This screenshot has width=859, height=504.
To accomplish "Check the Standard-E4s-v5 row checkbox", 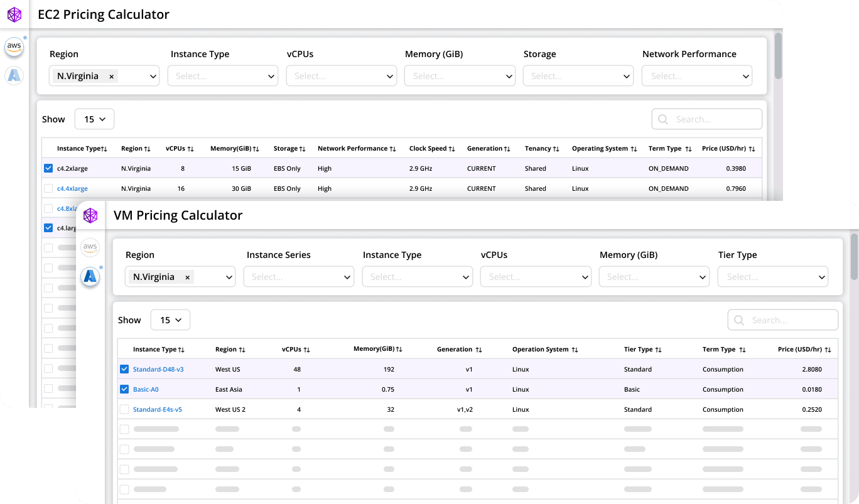I will pyautogui.click(x=124, y=409).
